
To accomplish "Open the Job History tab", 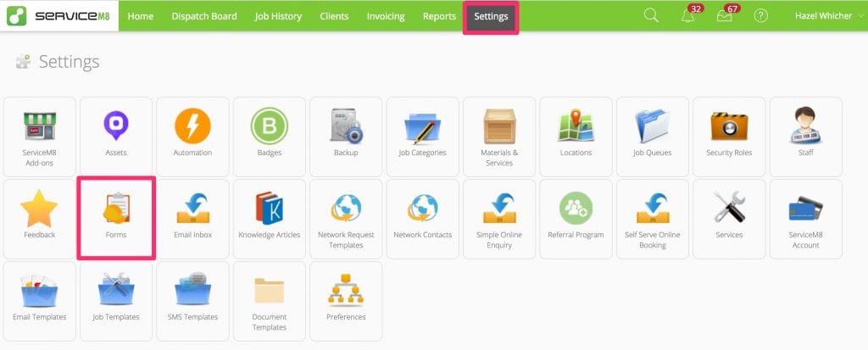I will tap(278, 16).
